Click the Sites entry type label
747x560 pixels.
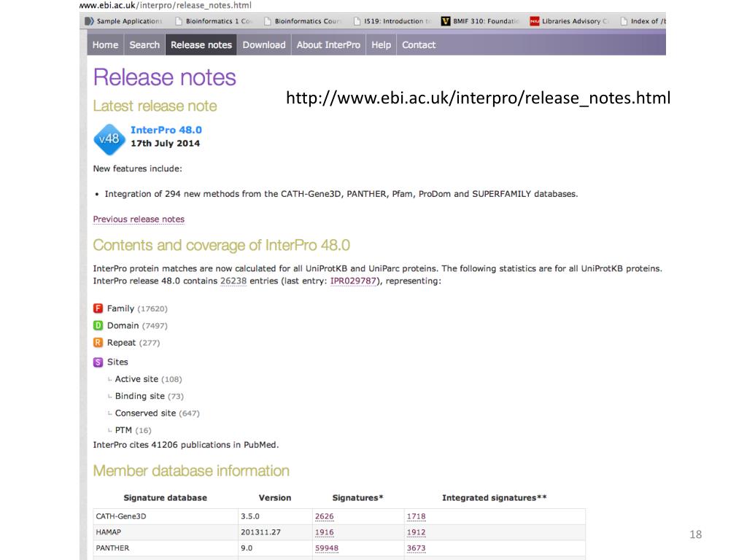(117, 362)
